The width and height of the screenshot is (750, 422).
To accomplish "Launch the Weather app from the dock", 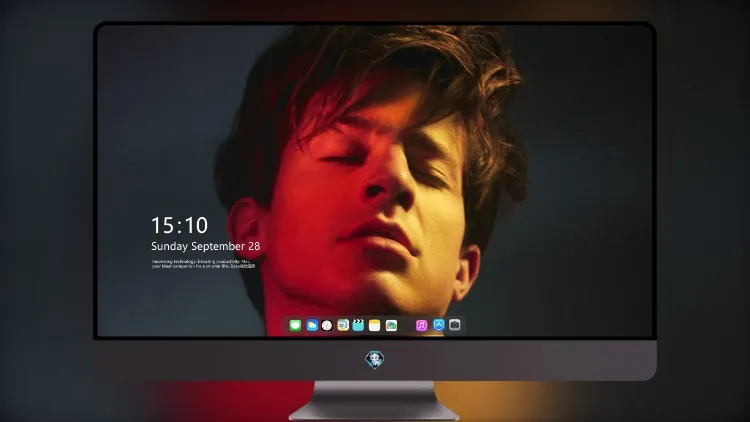I will (x=312, y=325).
